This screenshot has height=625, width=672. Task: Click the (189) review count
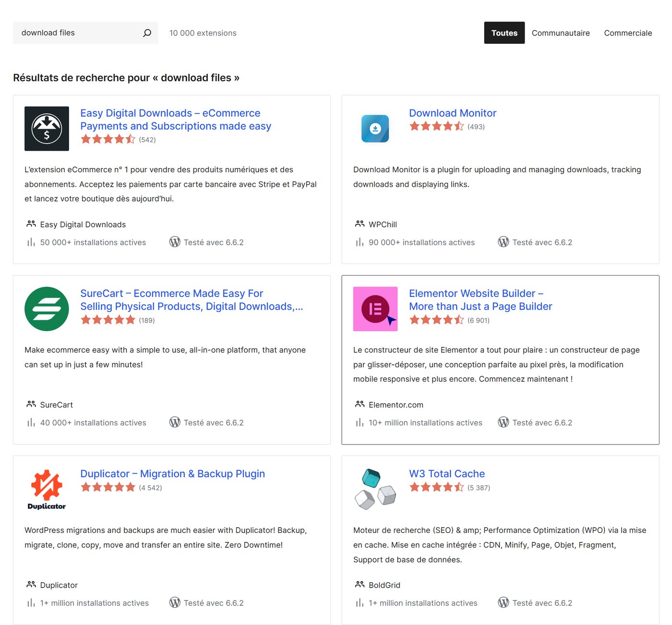click(x=147, y=320)
